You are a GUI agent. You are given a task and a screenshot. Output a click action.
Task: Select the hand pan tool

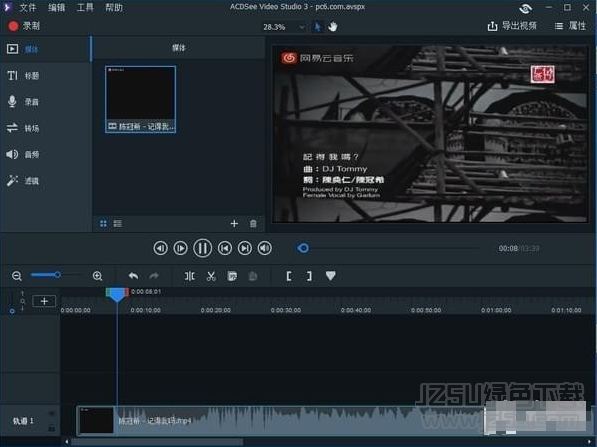pyautogui.click(x=333, y=27)
